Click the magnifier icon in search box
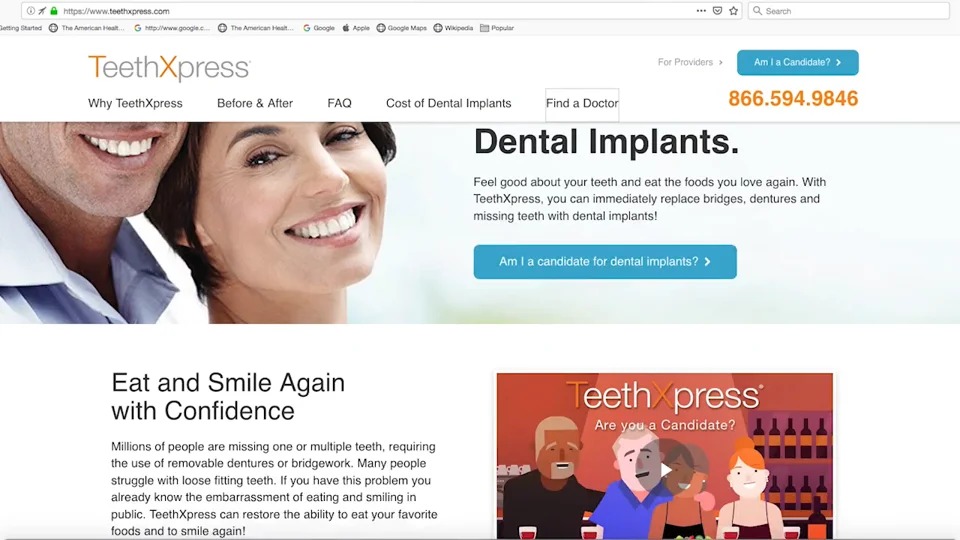 tap(757, 11)
